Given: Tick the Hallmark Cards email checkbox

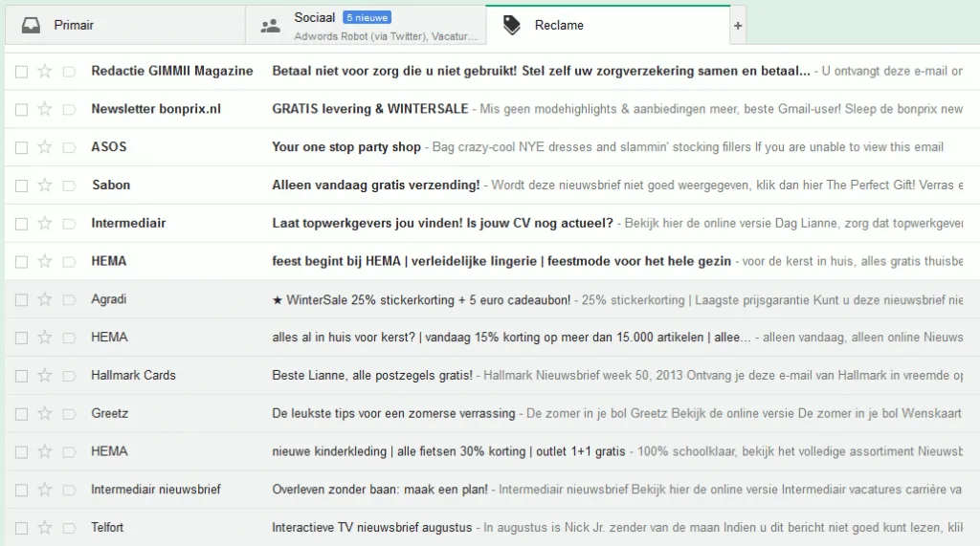Looking at the screenshot, I should tap(21, 376).
